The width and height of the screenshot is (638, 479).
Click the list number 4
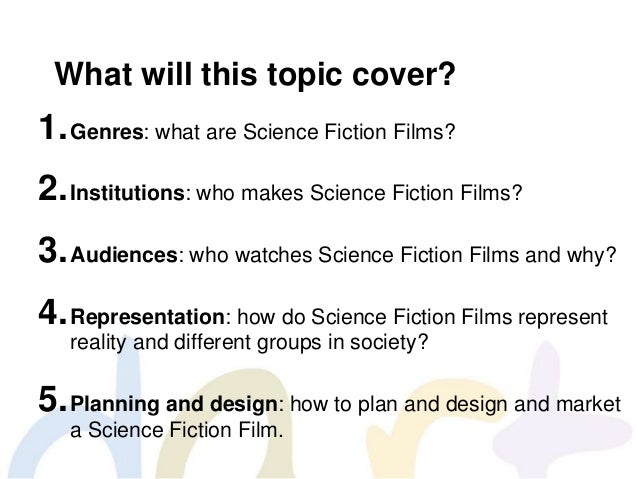tap(52, 312)
